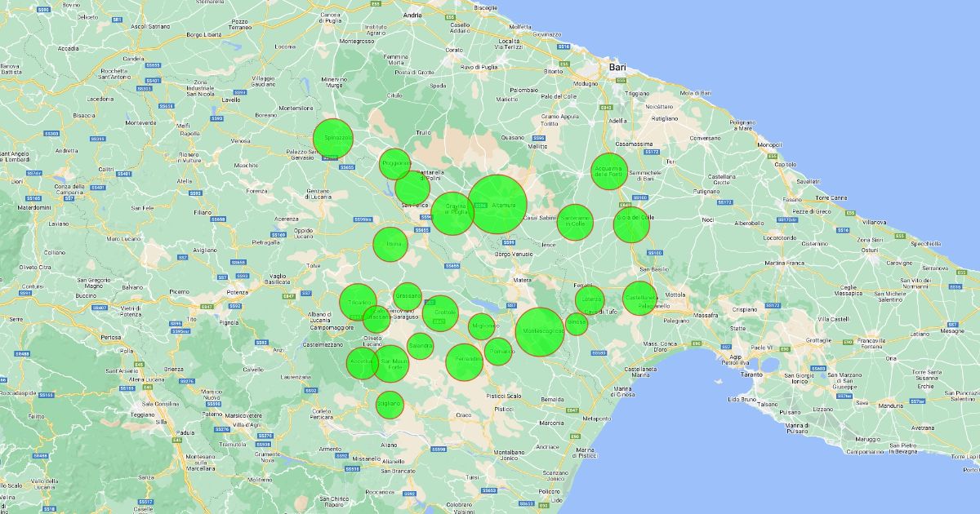Select the Casamassima town label
Screen dimensions: 980x514
pyautogui.click(x=632, y=143)
